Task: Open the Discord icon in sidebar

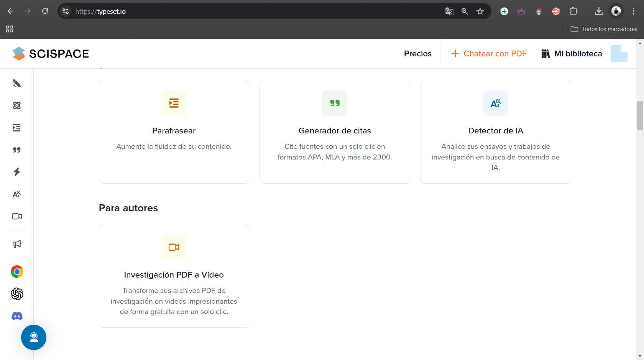Action: (17, 316)
